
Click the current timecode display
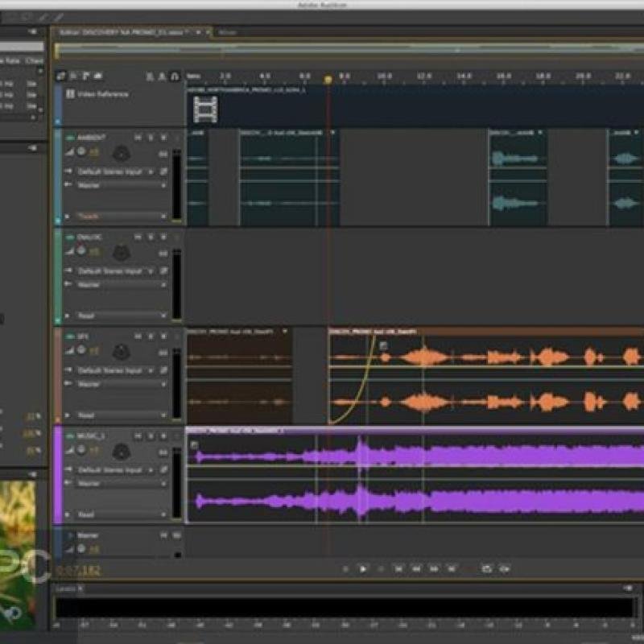click(78, 570)
